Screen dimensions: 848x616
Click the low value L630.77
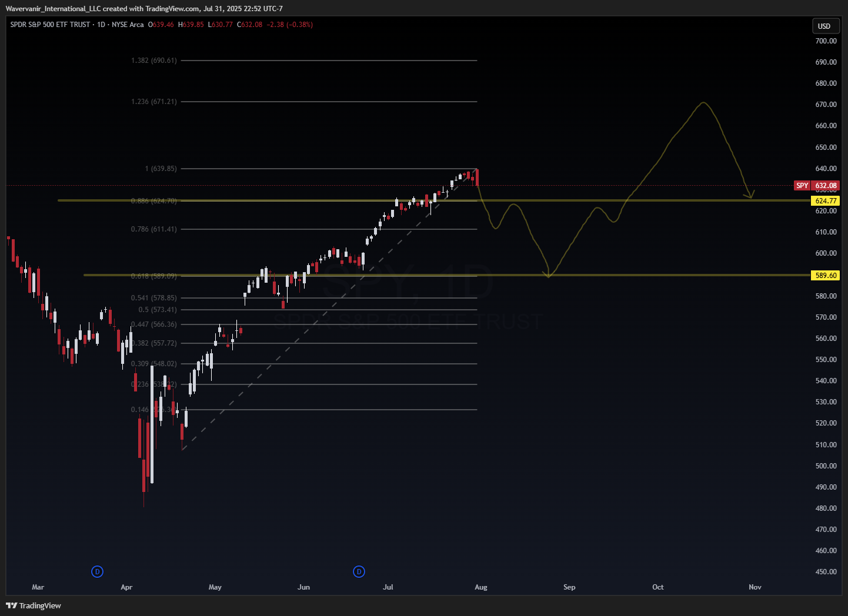click(x=221, y=25)
